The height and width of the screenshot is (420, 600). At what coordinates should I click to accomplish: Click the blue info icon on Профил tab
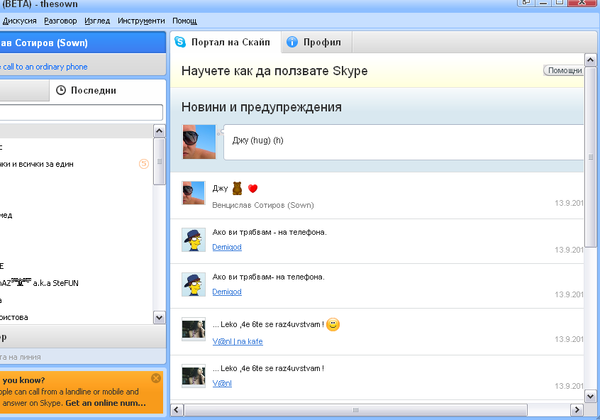(x=292, y=42)
